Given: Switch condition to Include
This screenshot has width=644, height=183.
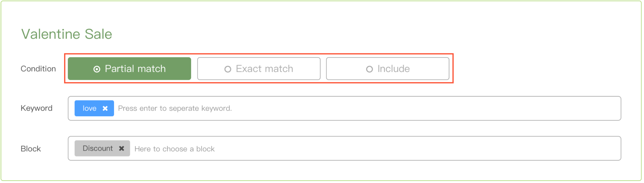Looking at the screenshot, I should pos(387,69).
